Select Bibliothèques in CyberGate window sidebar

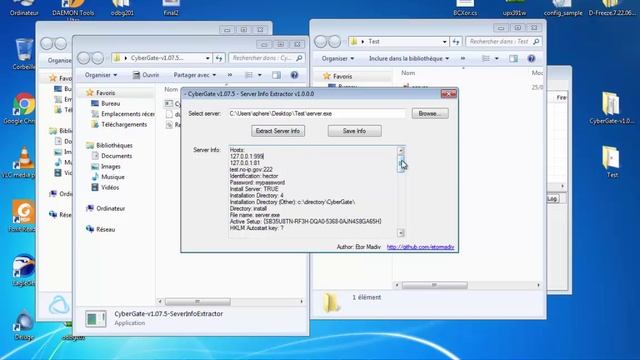[109, 145]
